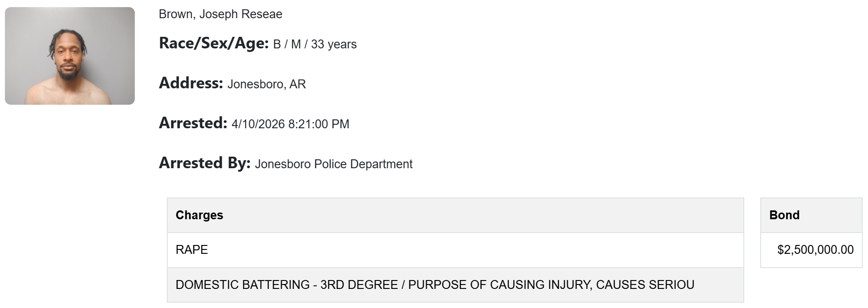Click the Arrested By label
Screen dimensions: 868x308
(x=204, y=163)
